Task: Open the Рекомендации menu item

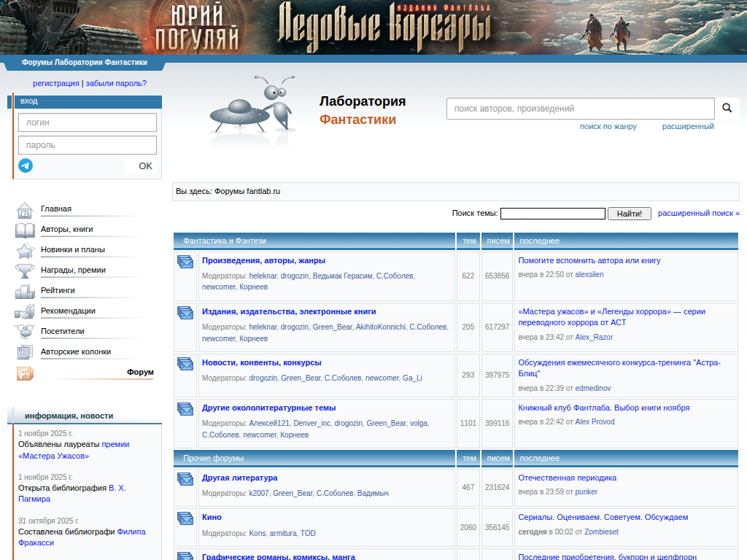Action: (68, 311)
